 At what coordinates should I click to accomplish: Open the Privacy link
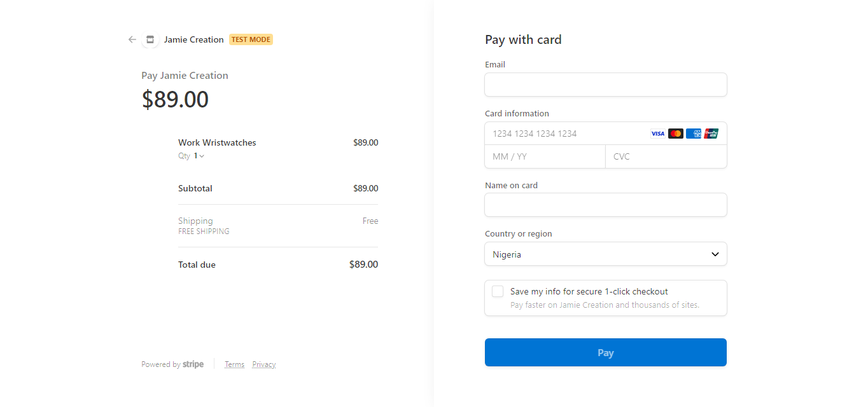263,364
